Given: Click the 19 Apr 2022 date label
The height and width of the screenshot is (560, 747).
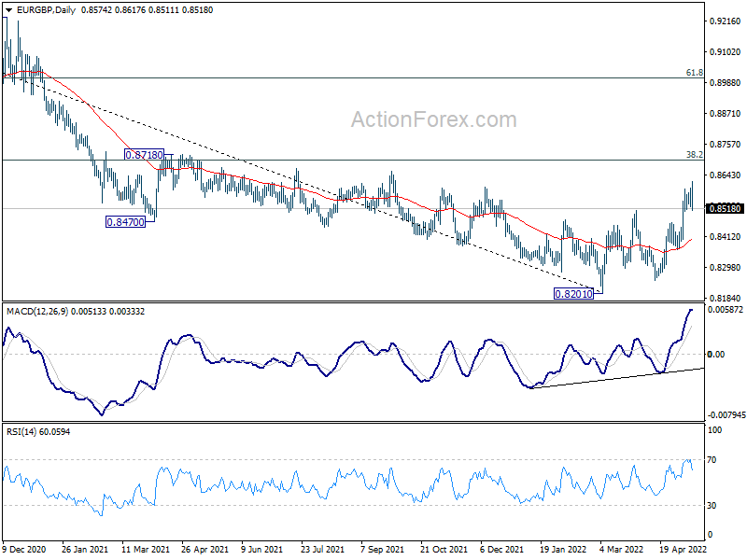Looking at the screenshot, I should coord(680,550).
